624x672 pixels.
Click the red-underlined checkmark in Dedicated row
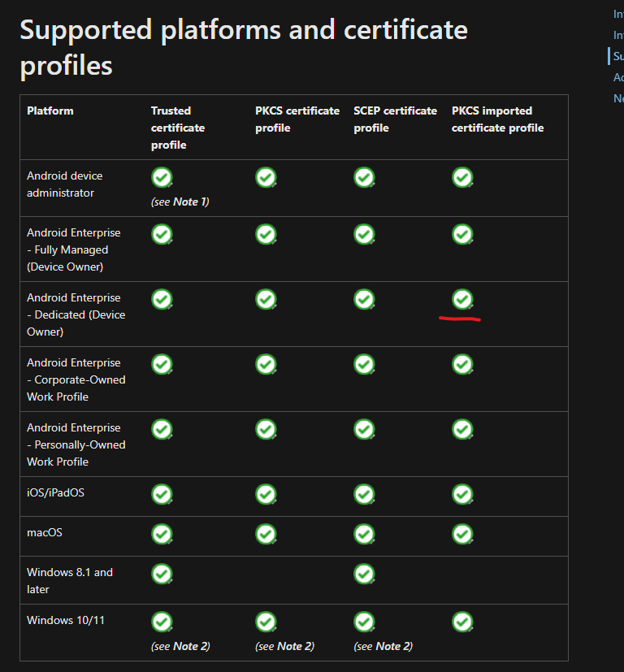click(462, 299)
